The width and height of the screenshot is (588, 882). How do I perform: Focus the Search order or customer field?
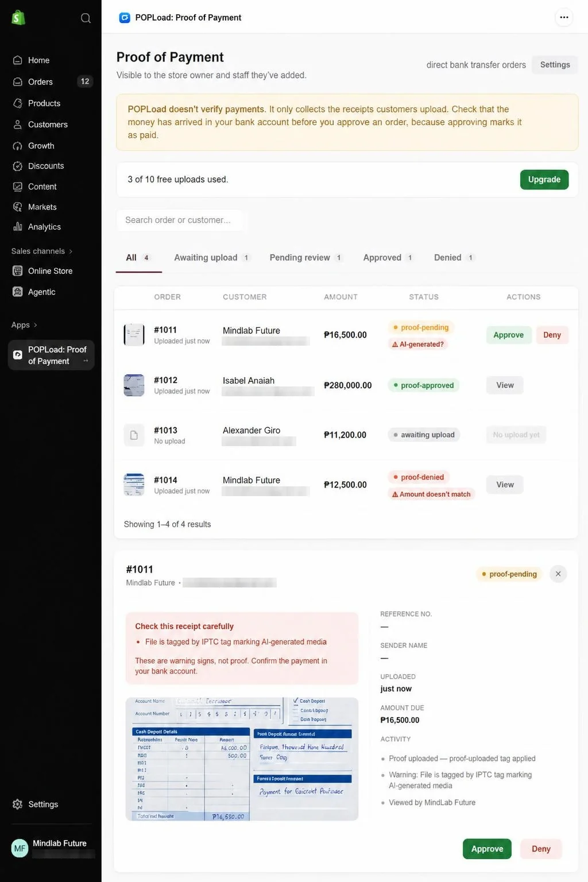pos(180,220)
